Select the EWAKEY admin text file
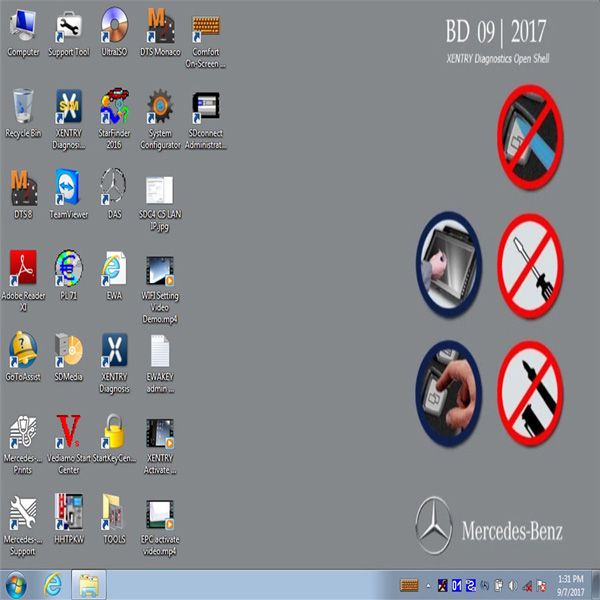600x600 pixels. (160, 364)
